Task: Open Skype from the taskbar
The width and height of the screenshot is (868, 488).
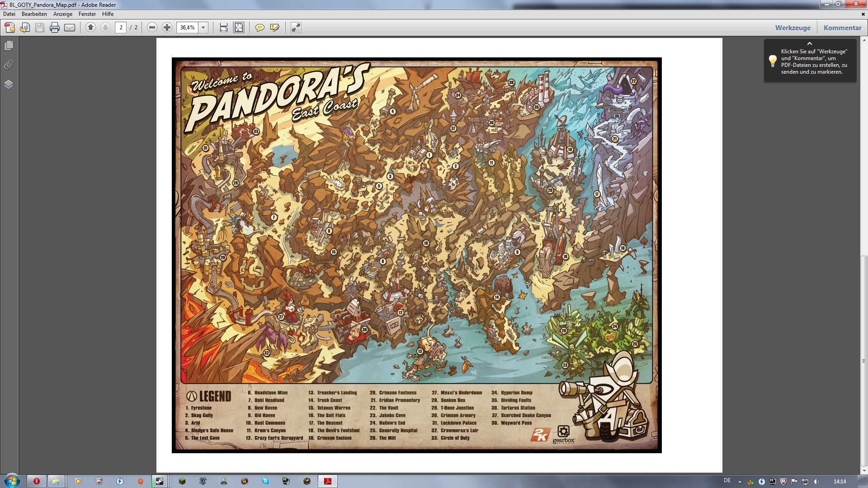Action: (265, 481)
